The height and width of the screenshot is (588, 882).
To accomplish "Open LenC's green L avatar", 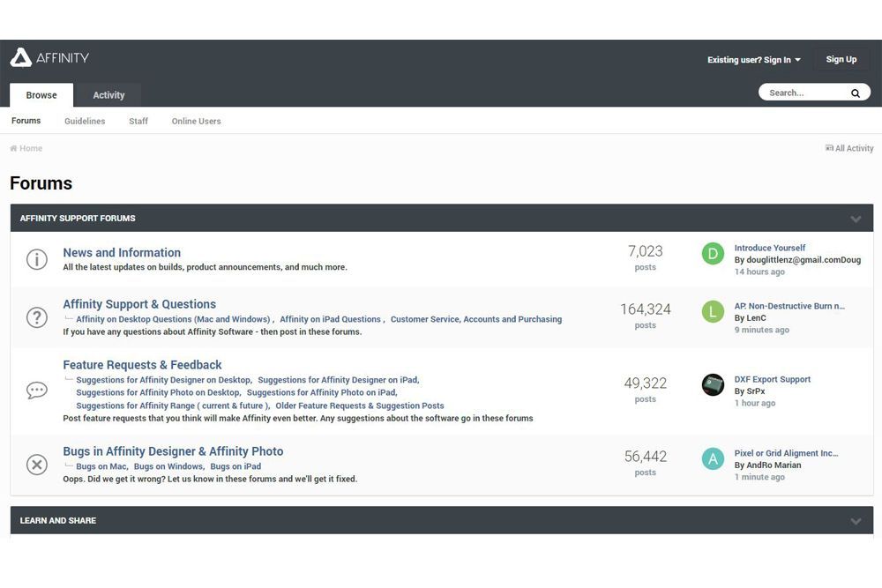I will coord(713,311).
